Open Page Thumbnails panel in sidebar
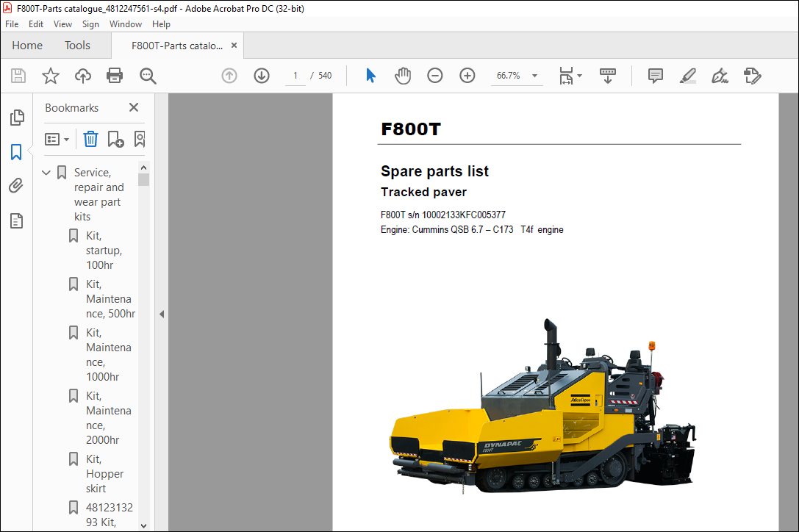 click(17, 118)
